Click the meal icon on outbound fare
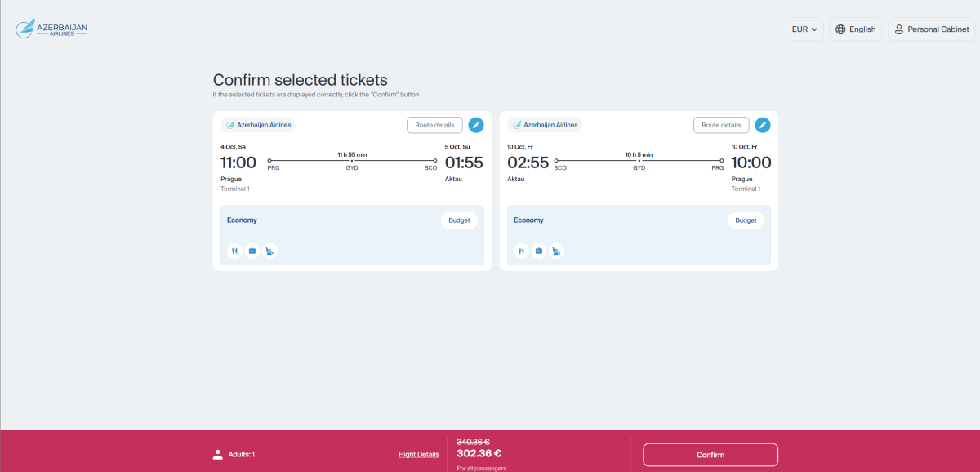Image resolution: width=980 pixels, height=472 pixels. click(x=234, y=252)
